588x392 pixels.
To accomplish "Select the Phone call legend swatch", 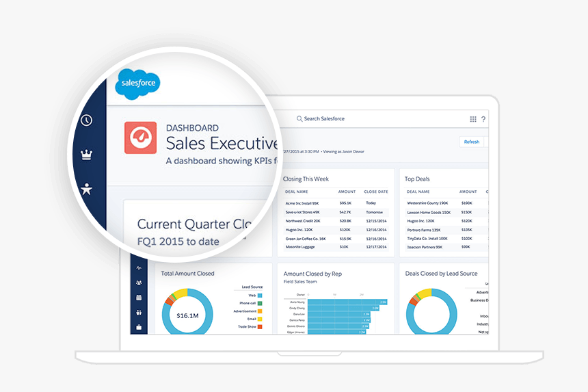I will (260, 303).
